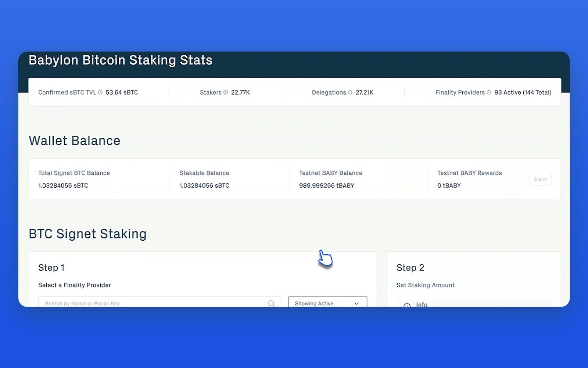The width and height of the screenshot is (588, 368).
Task: Select the Wallet Balance heading
Action: pos(75,140)
